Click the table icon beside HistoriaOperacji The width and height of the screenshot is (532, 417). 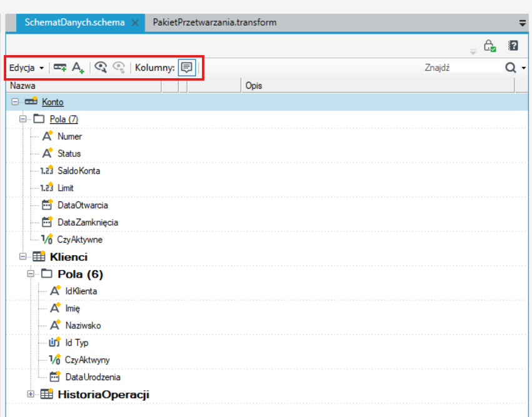pyautogui.click(x=46, y=394)
